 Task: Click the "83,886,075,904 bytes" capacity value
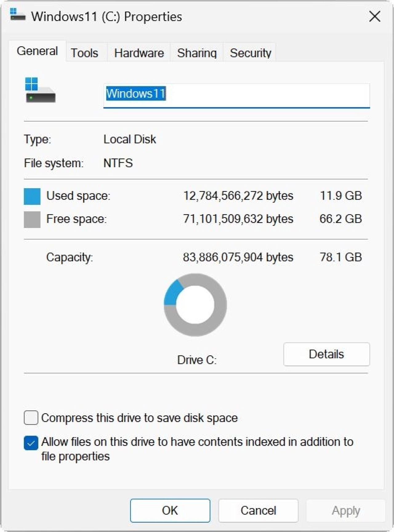[x=238, y=257]
